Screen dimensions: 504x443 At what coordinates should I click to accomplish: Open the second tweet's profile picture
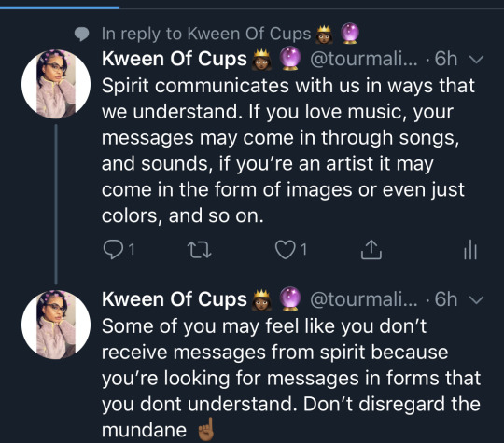click(x=56, y=325)
